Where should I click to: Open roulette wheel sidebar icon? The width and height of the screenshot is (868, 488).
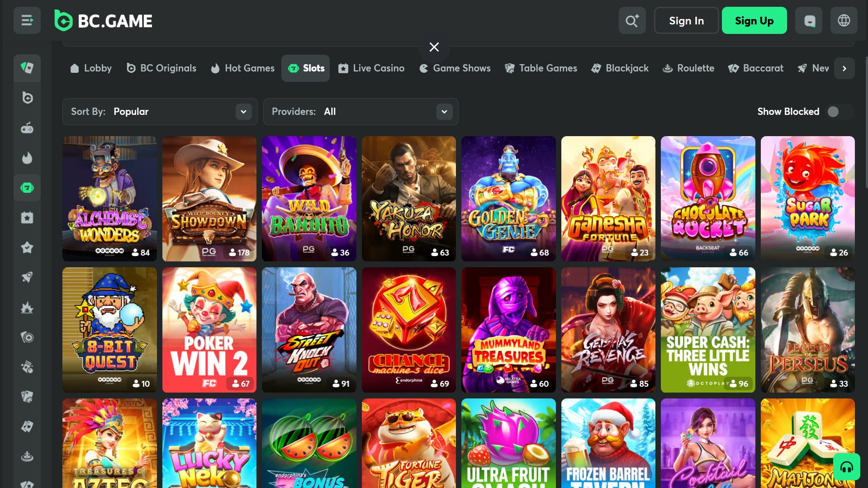(27, 457)
